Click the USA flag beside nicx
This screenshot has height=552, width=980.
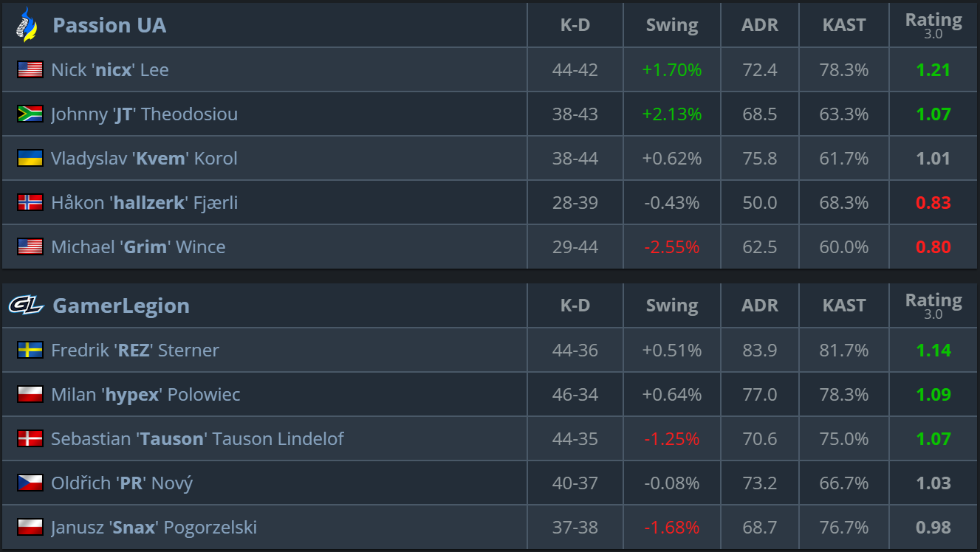click(x=30, y=69)
